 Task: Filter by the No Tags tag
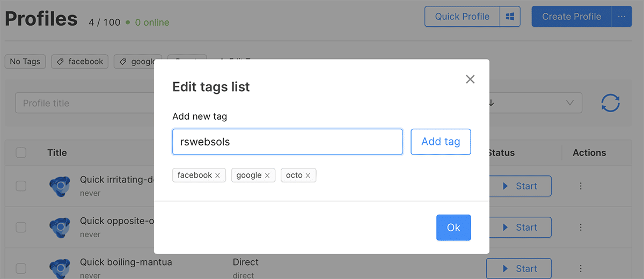coord(25,62)
